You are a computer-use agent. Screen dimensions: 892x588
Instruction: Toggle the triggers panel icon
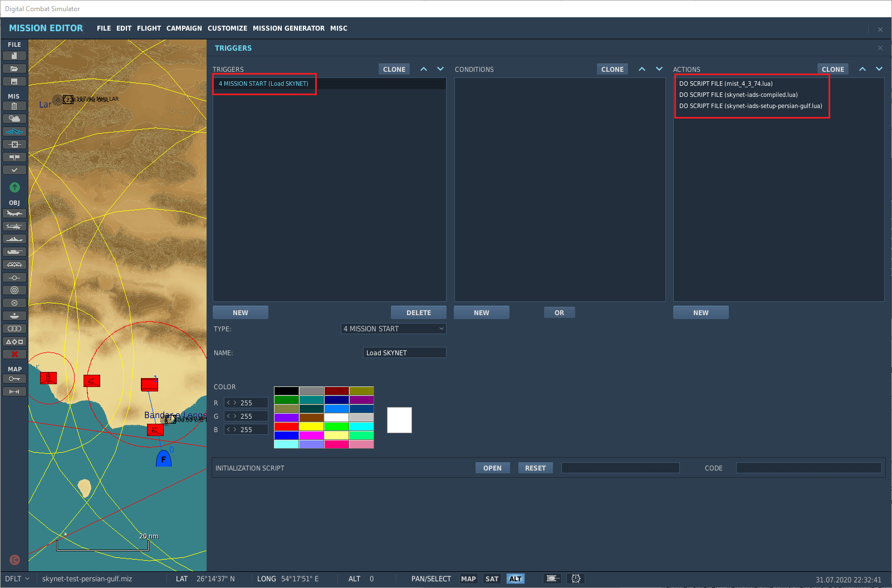pos(14,131)
